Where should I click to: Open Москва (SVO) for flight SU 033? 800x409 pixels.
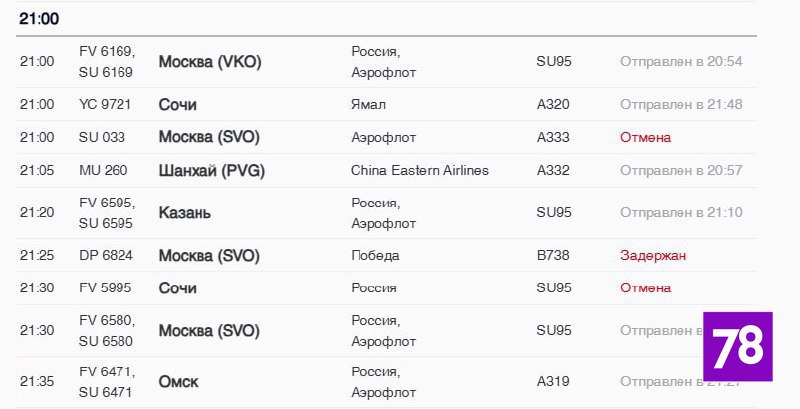[209, 137]
